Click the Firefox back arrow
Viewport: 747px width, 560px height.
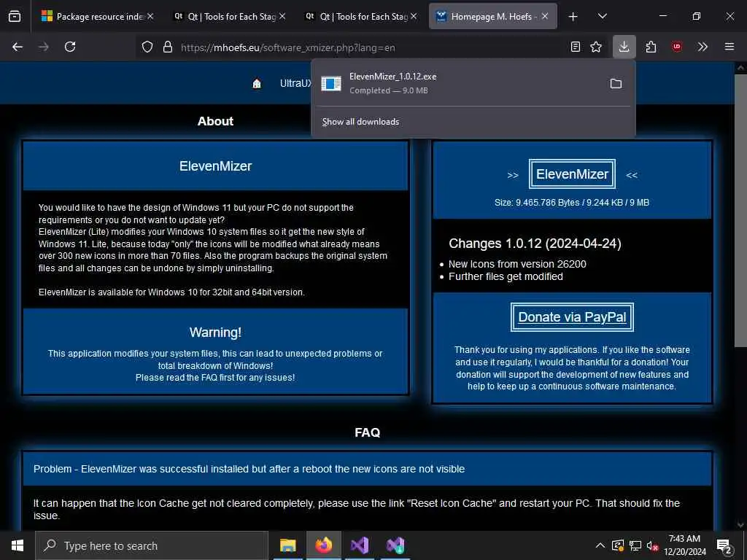tap(18, 47)
